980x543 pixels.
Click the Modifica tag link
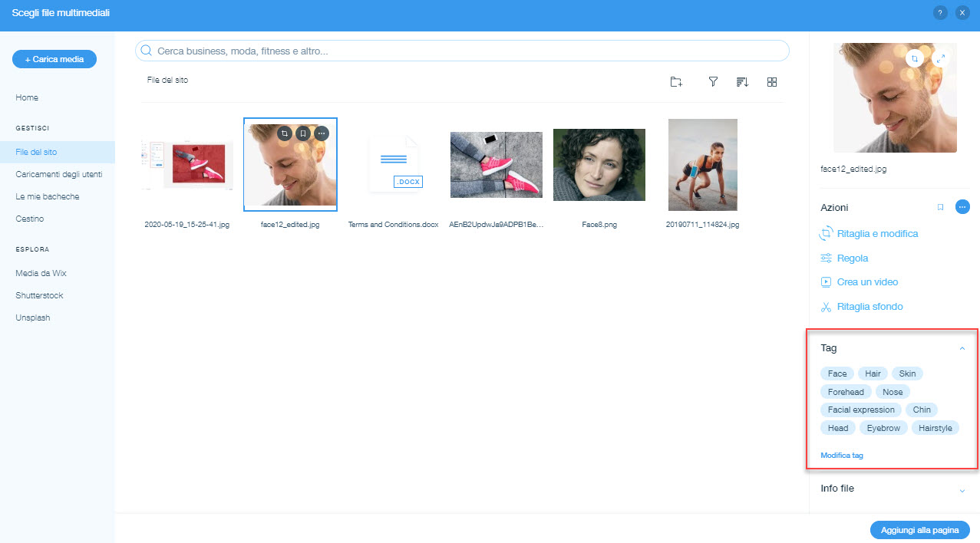(x=842, y=456)
